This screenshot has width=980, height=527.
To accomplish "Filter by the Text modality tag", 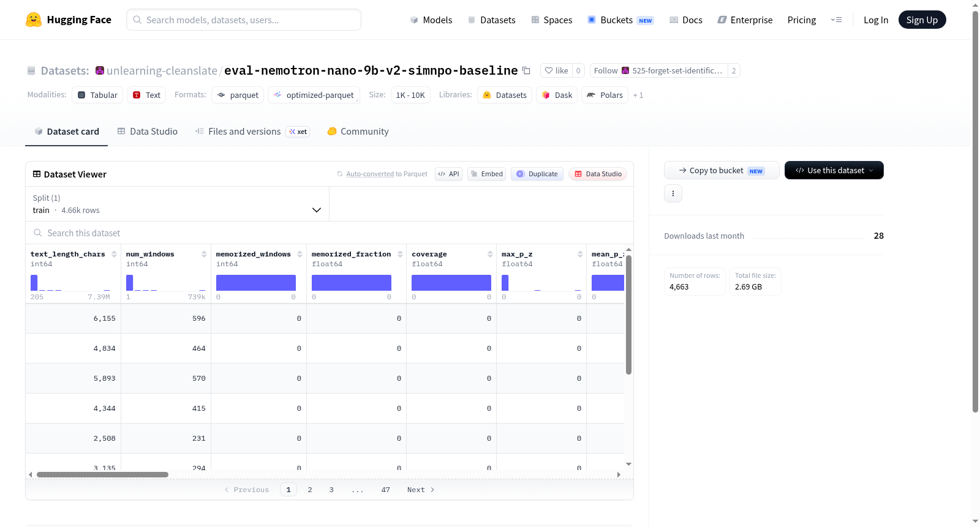I will [146, 95].
